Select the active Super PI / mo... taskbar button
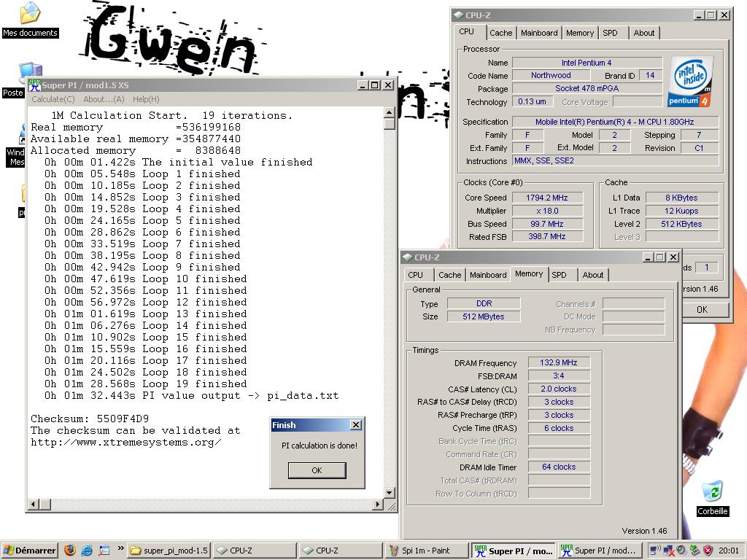 click(514, 551)
